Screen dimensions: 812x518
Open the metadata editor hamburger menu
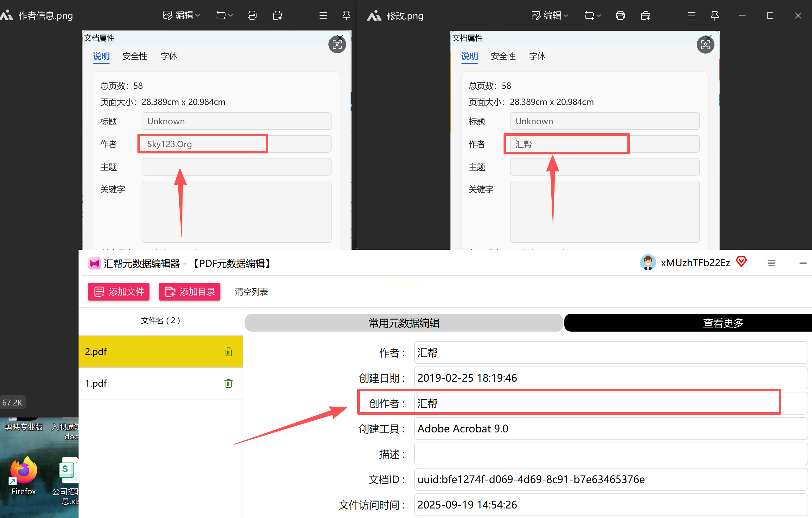[771, 263]
